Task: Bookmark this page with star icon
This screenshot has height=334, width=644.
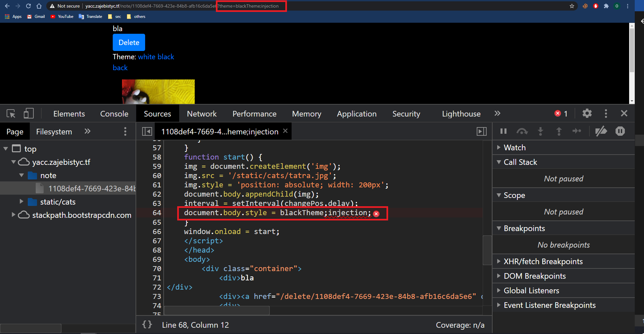Action: pos(572,6)
